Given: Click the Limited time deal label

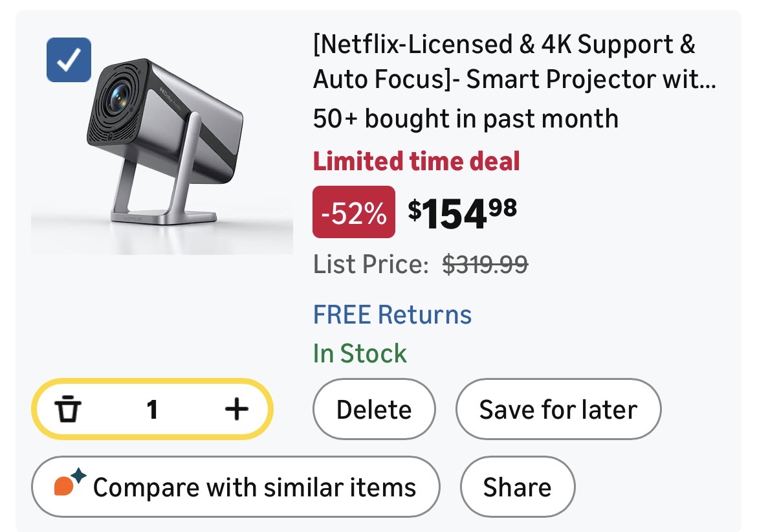Looking at the screenshot, I should tap(417, 161).
